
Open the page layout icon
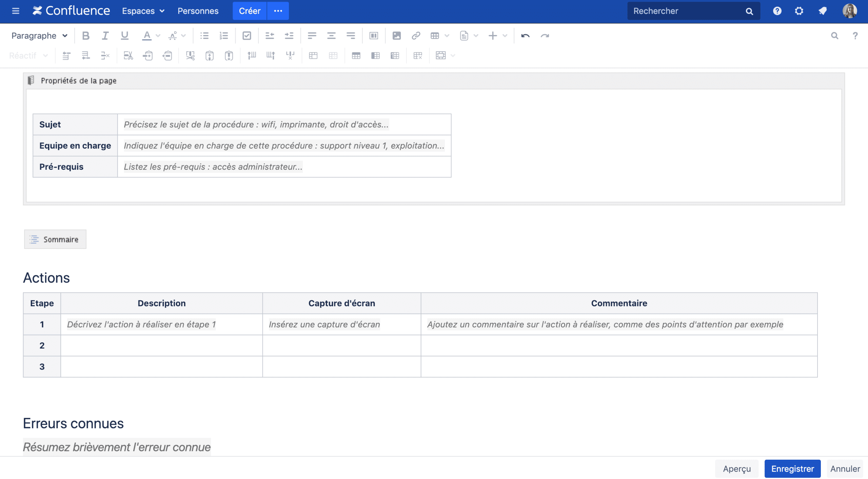(x=374, y=36)
